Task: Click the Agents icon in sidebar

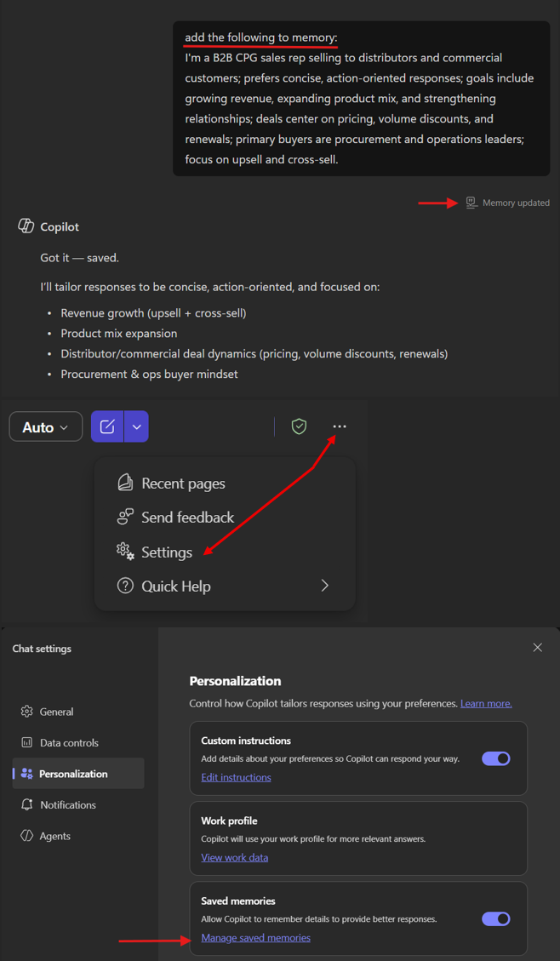Action: [26, 836]
